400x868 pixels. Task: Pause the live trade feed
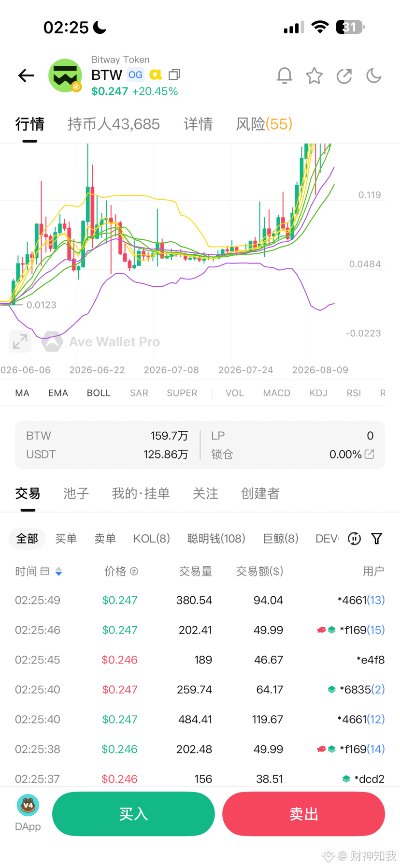(x=354, y=538)
